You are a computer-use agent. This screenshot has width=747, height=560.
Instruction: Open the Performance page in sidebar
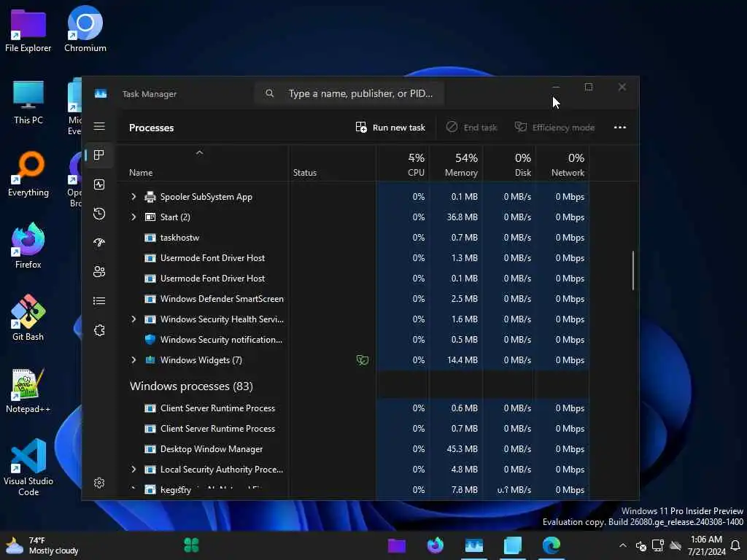(99, 184)
